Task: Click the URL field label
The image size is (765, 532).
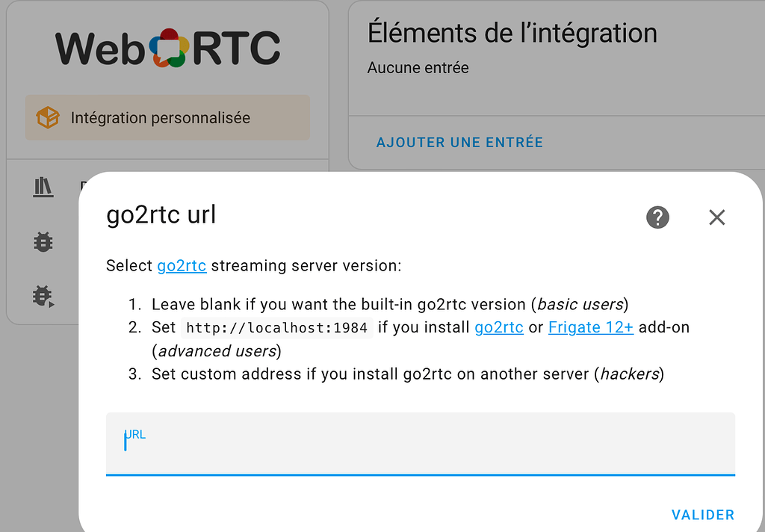Action: [135, 434]
